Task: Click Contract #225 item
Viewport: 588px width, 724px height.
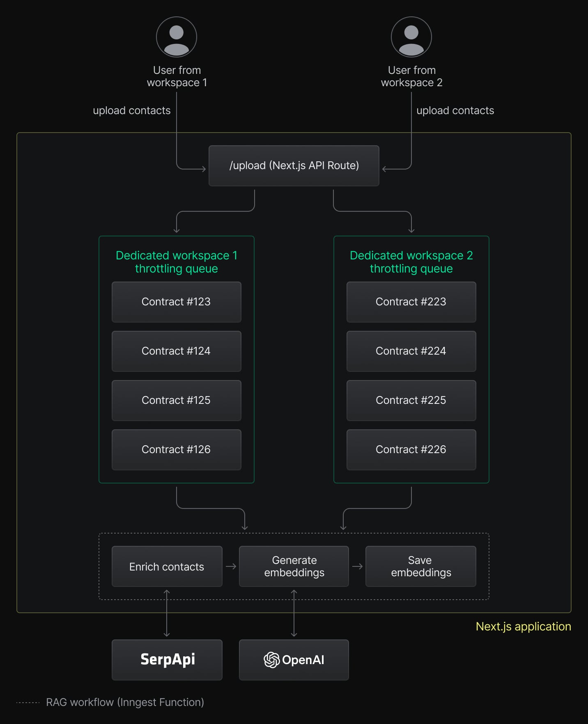Action: tap(411, 400)
